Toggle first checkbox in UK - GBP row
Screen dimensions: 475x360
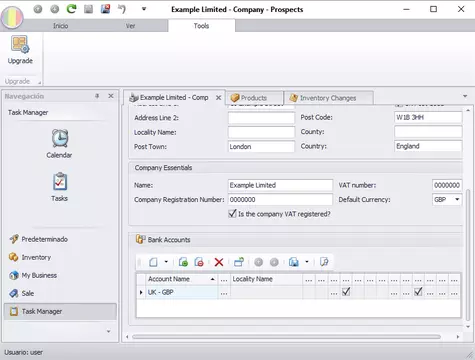(346, 292)
